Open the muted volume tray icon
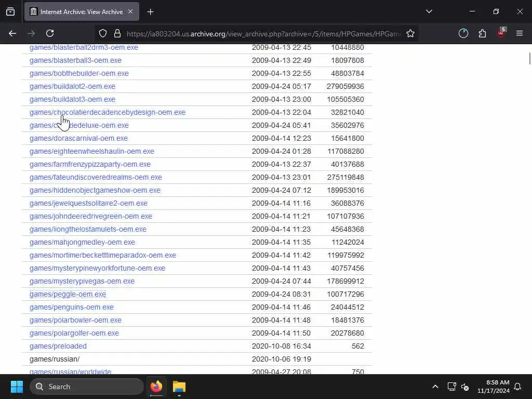Viewport: 532px width, 399px height. pyautogui.click(x=465, y=387)
